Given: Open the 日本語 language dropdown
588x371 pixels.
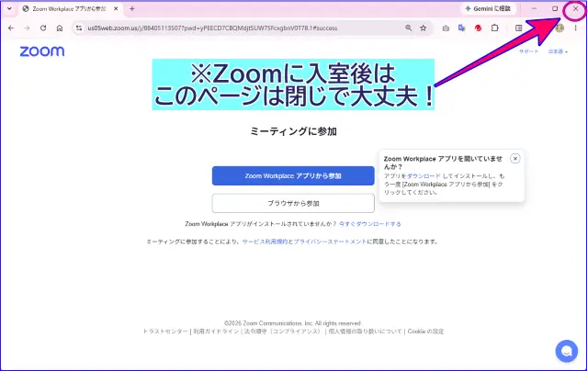Looking at the screenshot, I should (558, 51).
